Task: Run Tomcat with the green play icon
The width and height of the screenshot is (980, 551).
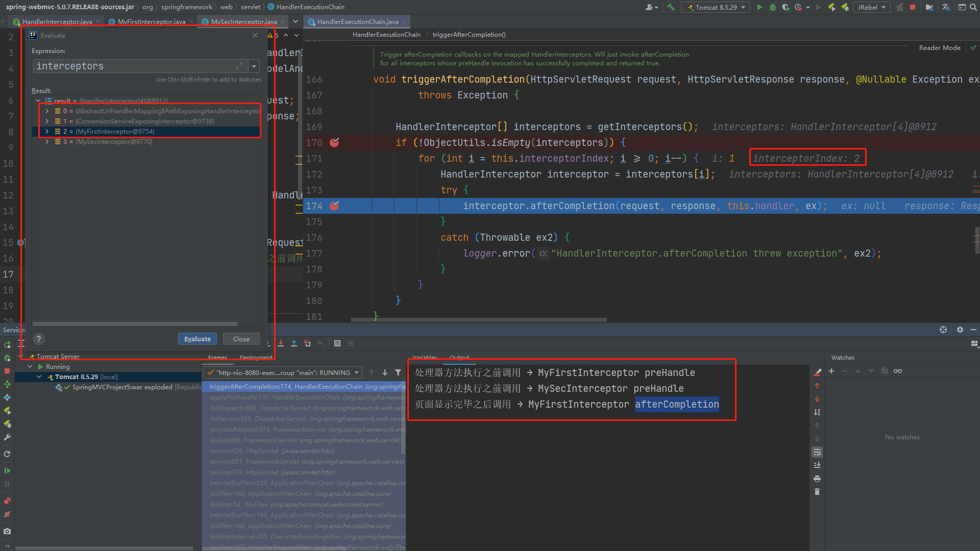Action: pos(759,7)
